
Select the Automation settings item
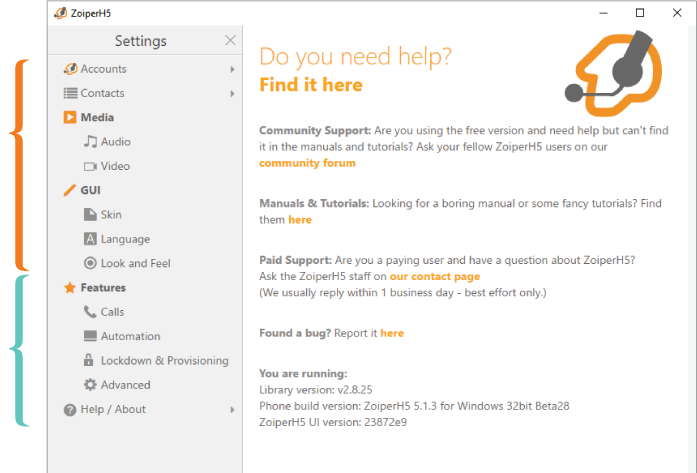(130, 336)
